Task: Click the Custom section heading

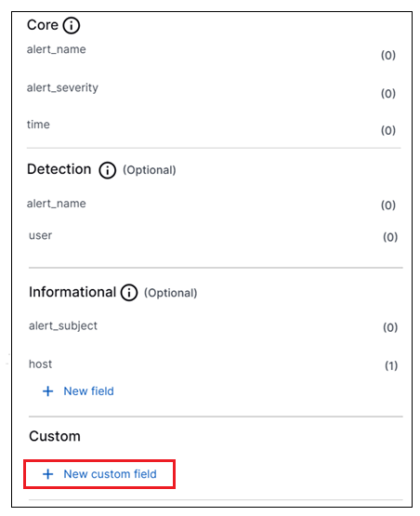Action: (x=55, y=436)
